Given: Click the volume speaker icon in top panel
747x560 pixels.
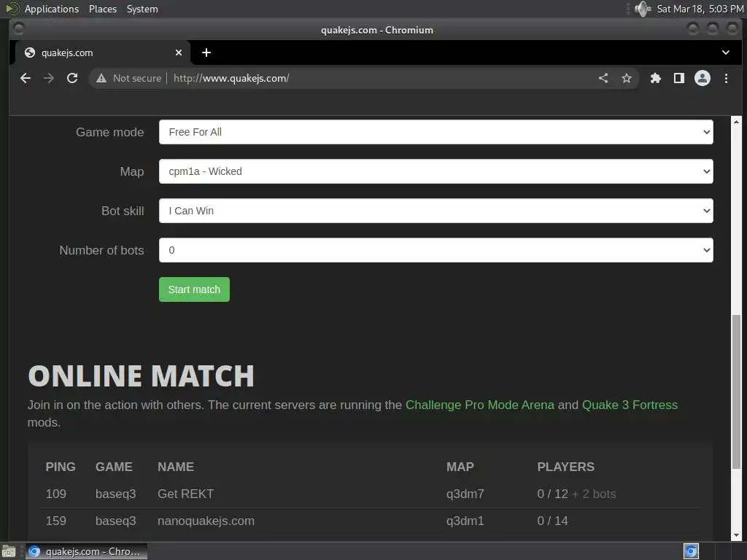Looking at the screenshot, I should (x=643, y=9).
